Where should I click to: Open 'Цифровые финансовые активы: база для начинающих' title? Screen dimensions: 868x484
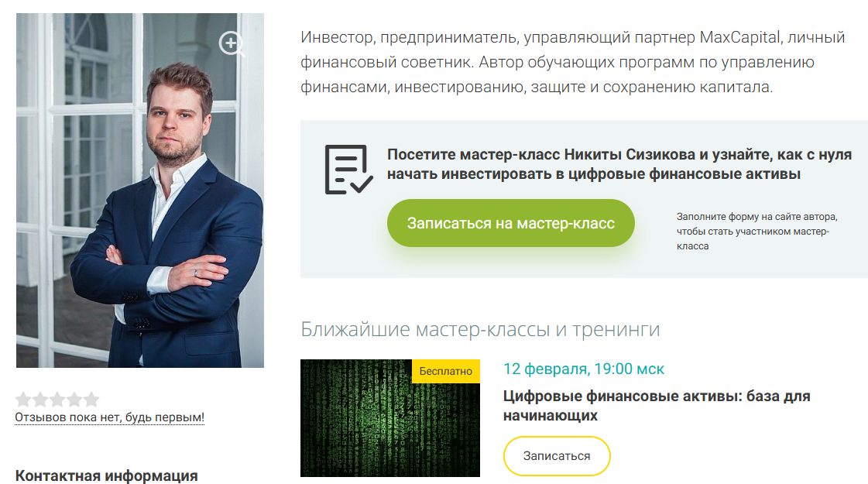click(657, 405)
